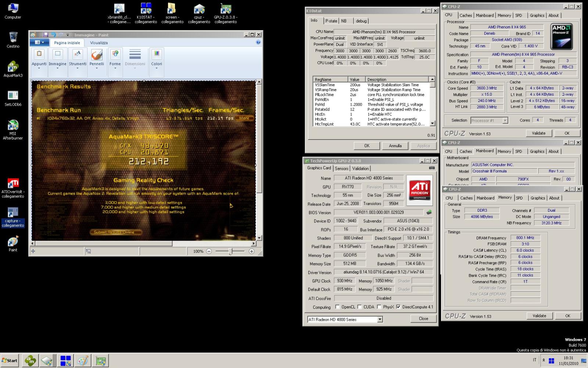Click Paint's vertical scrollbar down arrow
This screenshot has width=588, height=368.
tap(259, 238)
